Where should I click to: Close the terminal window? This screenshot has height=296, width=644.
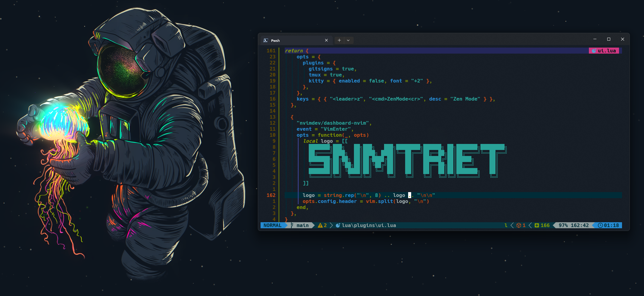tap(623, 39)
